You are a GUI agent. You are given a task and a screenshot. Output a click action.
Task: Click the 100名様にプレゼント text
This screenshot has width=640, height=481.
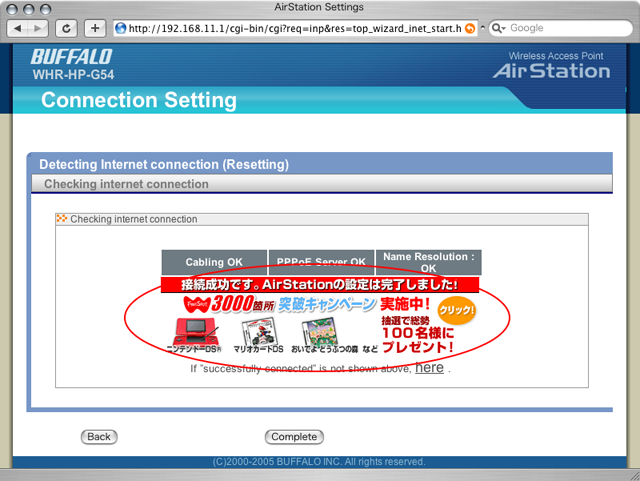[x=418, y=340]
